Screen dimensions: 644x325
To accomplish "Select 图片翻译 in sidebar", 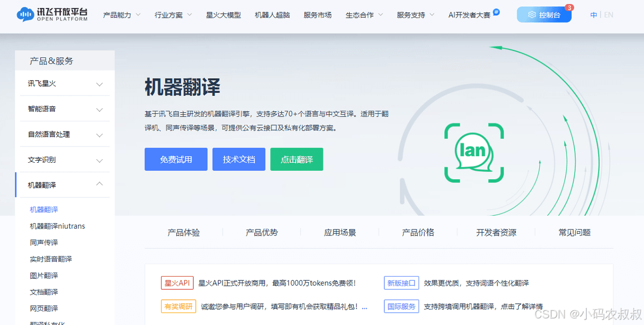I will 44,276.
